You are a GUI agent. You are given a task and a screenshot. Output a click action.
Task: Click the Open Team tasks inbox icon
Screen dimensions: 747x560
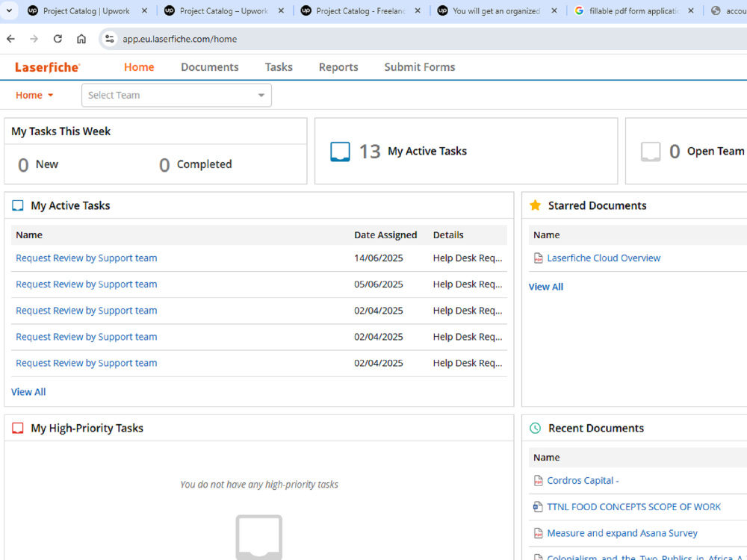(651, 152)
